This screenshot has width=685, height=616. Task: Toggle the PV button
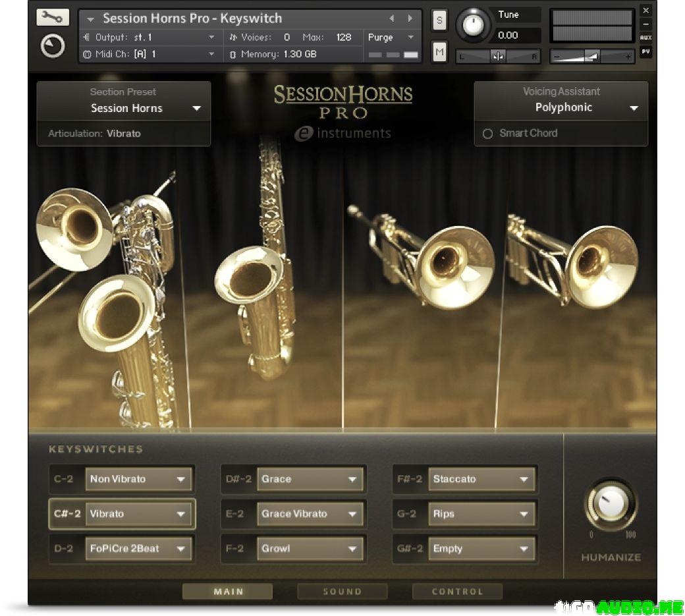pos(645,51)
